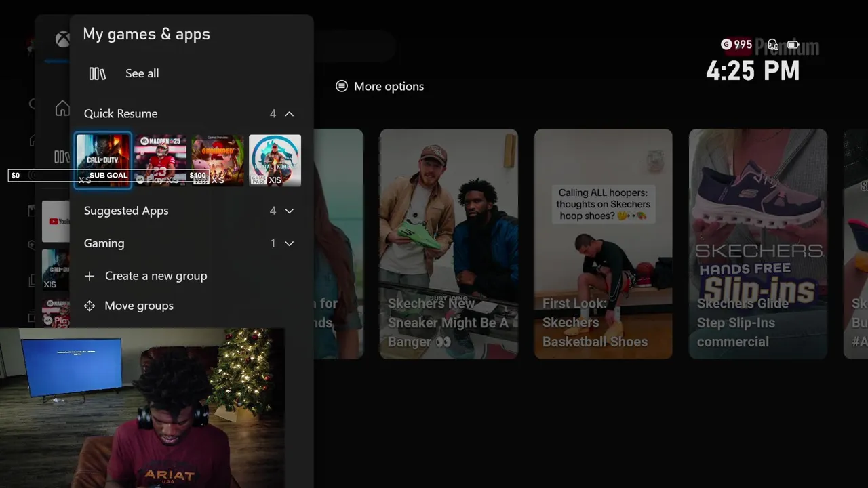Open the YouTube tile in left sidebar
Image resolution: width=868 pixels, height=488 pixels.
pyautogui.click(x=56, y=221)
